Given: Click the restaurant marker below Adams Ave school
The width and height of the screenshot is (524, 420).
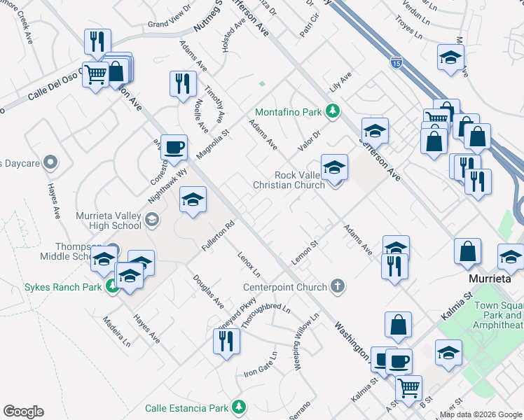Looking at the screenshot, I should tap(394, 267).
